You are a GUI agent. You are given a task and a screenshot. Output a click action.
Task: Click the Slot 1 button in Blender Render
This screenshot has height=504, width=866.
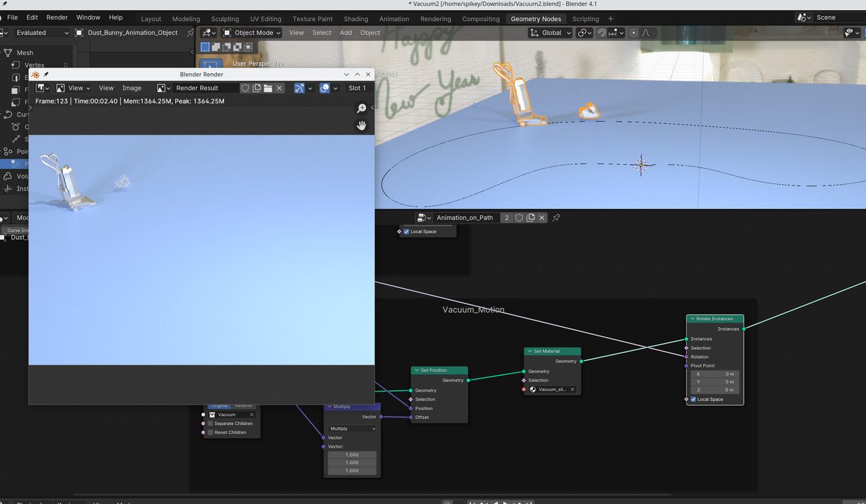click(357, 88)
